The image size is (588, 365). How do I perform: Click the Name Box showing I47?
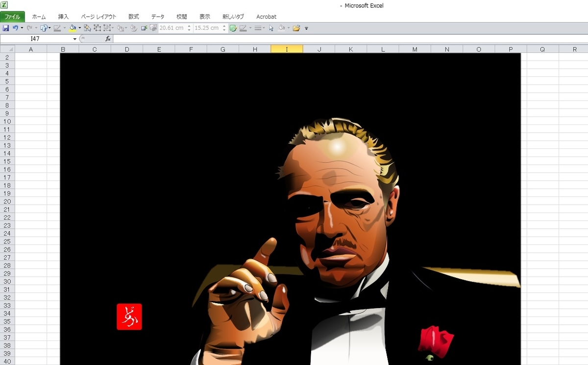tap(36, 39)
